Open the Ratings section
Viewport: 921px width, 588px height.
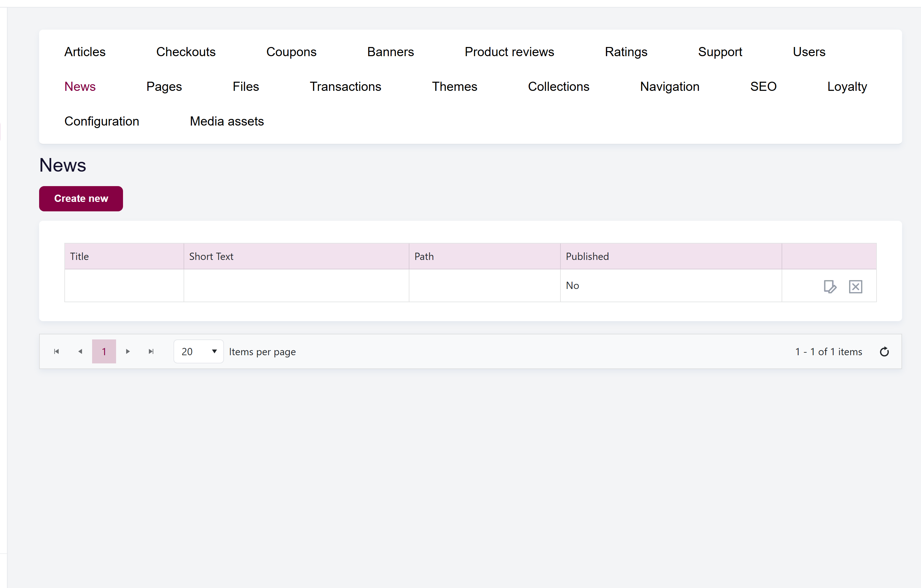coord(626,52)
